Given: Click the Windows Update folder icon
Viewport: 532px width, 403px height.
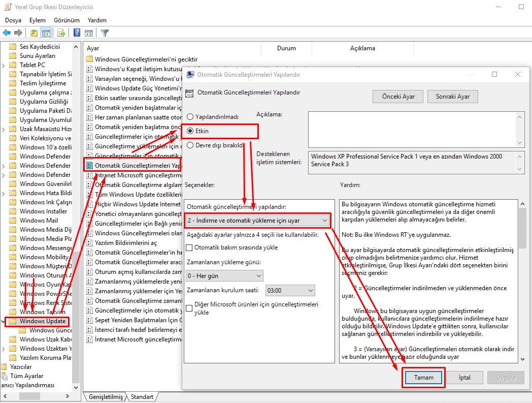Looking at the screenshot, I should [x=13, y=321].
